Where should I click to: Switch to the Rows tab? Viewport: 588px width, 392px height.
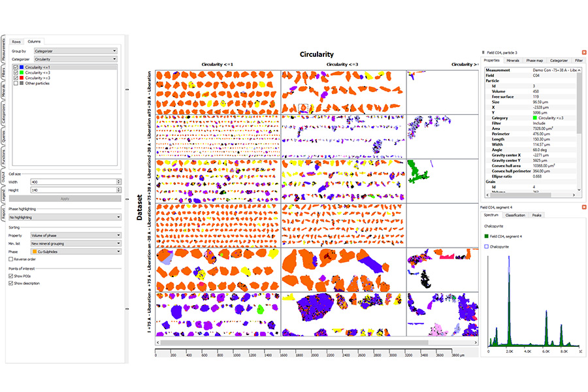17,41
